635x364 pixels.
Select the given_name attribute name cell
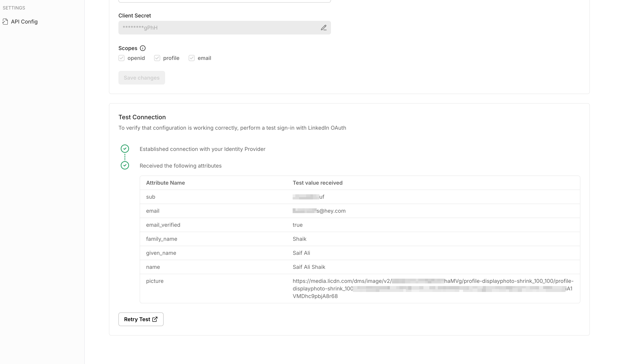161,253
